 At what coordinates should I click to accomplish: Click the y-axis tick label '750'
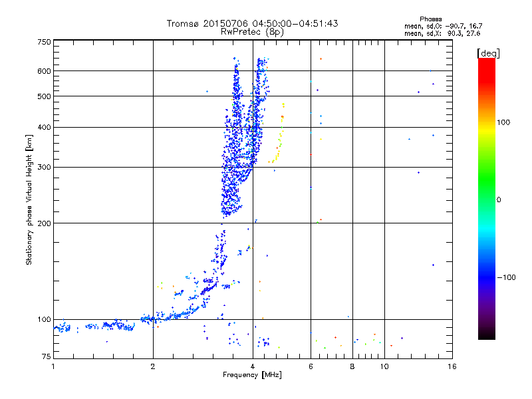tap(44, 42)
